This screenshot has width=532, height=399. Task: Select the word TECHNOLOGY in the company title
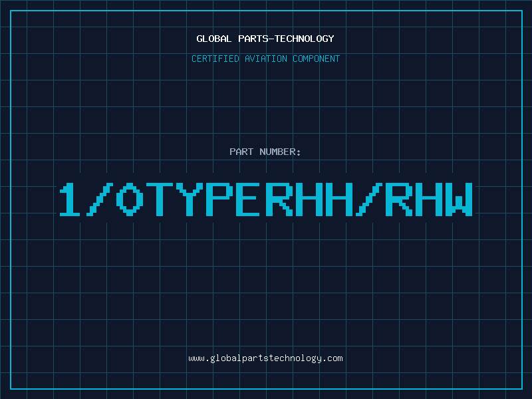305,39
